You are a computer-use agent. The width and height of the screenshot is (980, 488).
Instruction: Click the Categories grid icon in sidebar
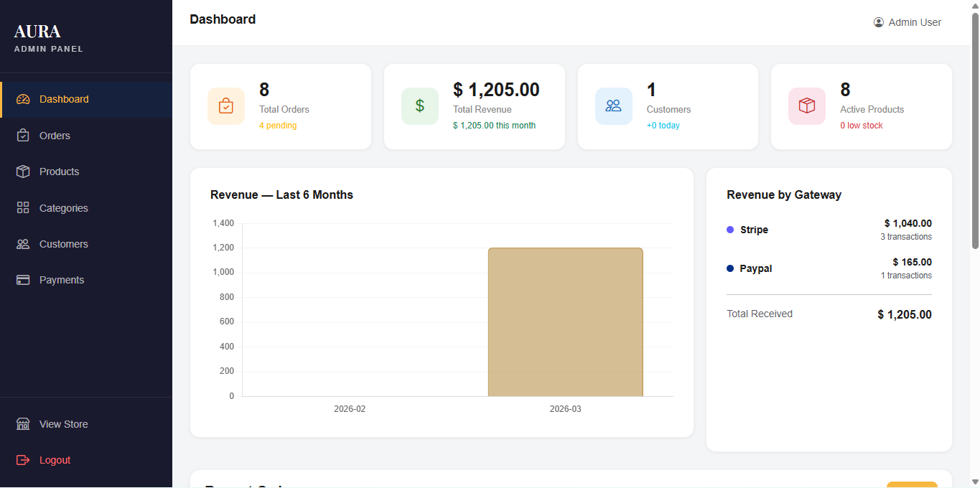pos(23,208)
